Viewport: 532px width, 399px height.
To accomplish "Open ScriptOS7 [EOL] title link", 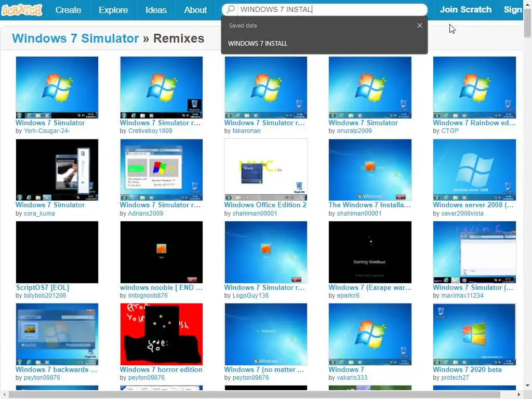I will (x=43, y=287).
